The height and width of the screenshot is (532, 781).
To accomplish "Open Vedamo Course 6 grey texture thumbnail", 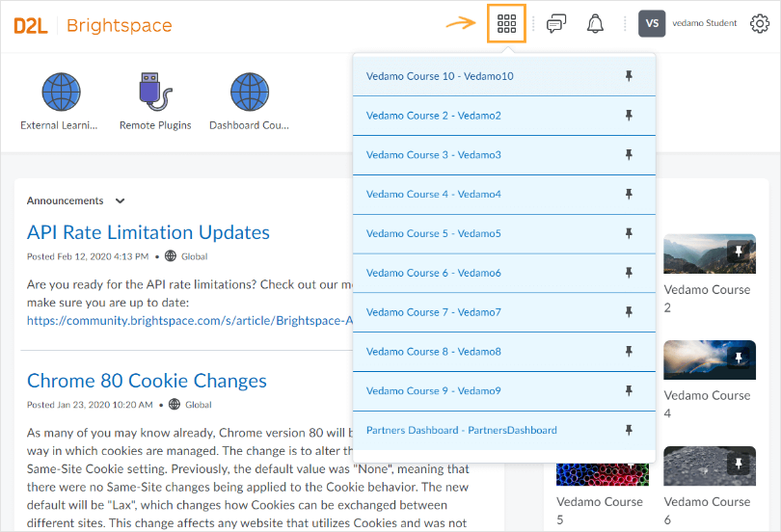I will click(x=710, y=465).
